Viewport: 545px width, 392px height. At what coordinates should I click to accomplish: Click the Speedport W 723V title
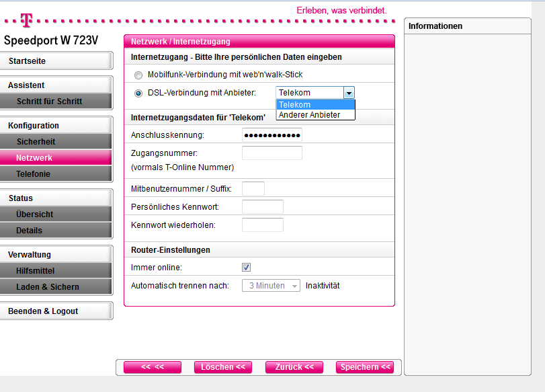point(51,40)
